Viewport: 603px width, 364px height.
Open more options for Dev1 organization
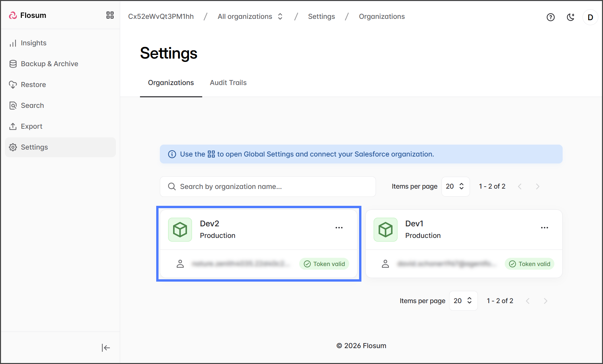(x=544, y=228)
